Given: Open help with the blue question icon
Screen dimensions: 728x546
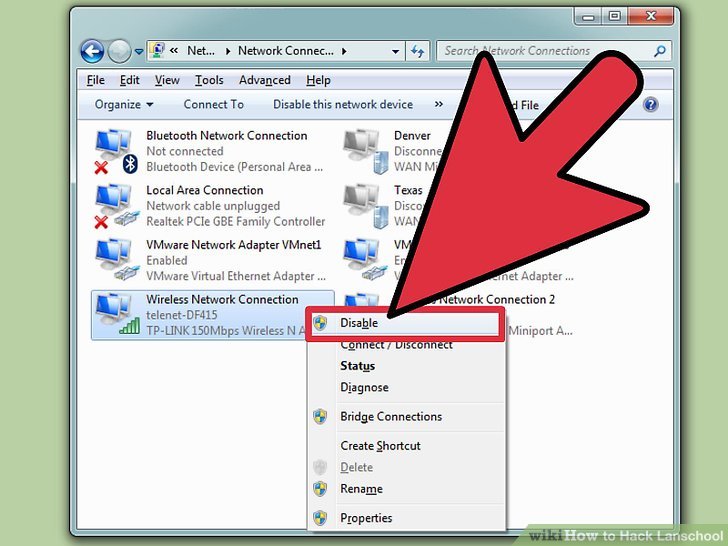Looking at the screenshot, I should 650,104.
